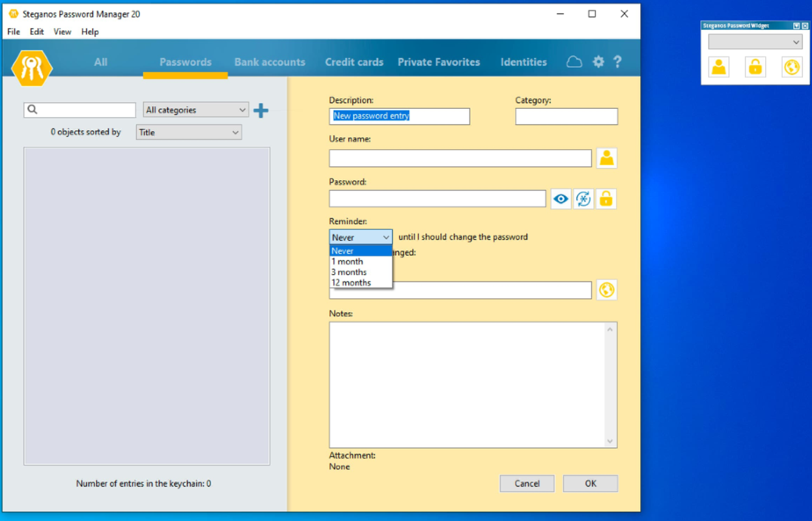
Task: Close the Steganos Password Widget
Action: click(805, 25)
